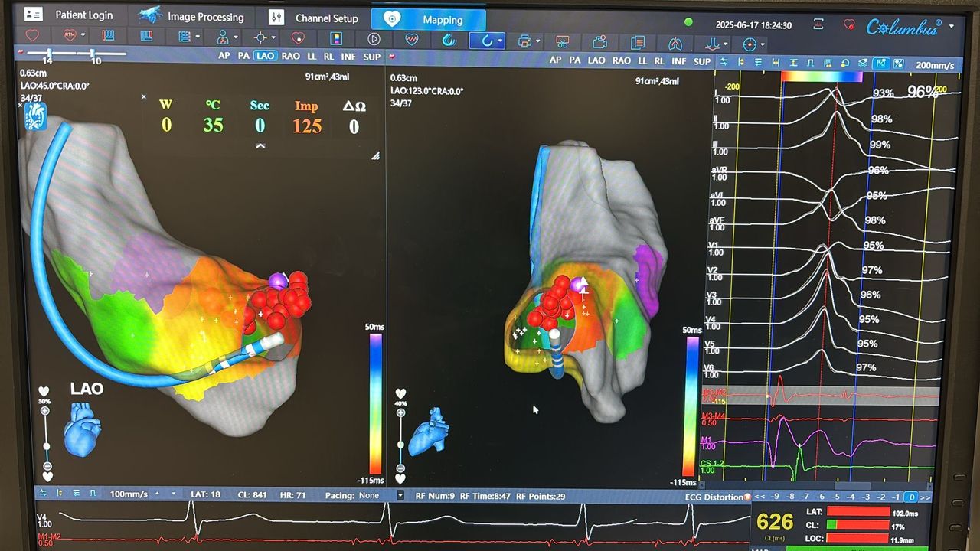Click the 200mm/s sweep speed label
Screen dimensions: 980x551
[x=934, y=66]
